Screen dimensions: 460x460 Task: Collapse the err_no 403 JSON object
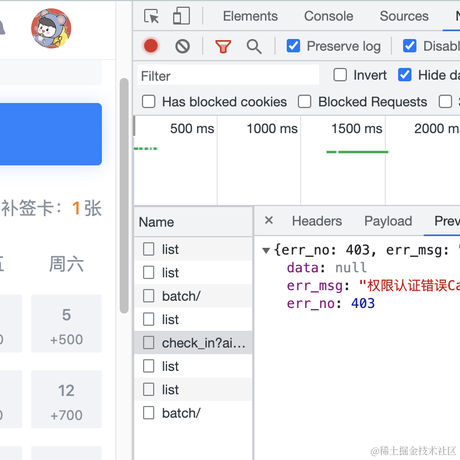pyautogui.click(x=266, y=250)
